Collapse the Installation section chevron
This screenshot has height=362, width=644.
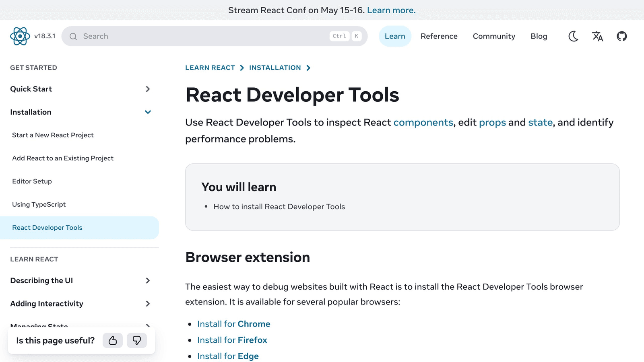(x=148, y=112)
